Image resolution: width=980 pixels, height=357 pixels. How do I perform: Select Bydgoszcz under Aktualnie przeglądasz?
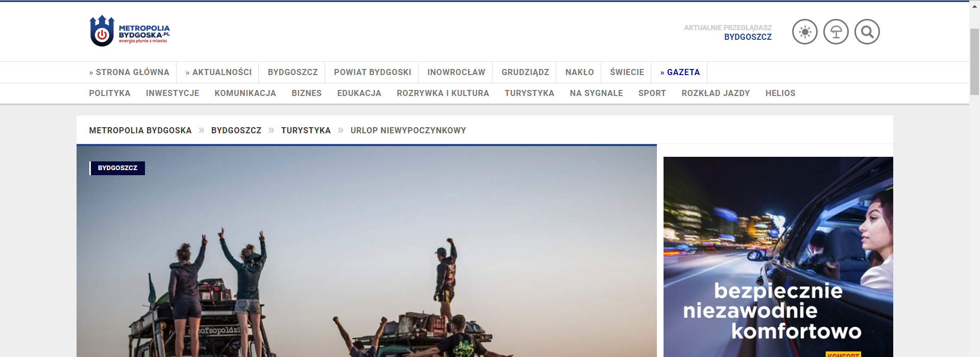pos(748,37)
